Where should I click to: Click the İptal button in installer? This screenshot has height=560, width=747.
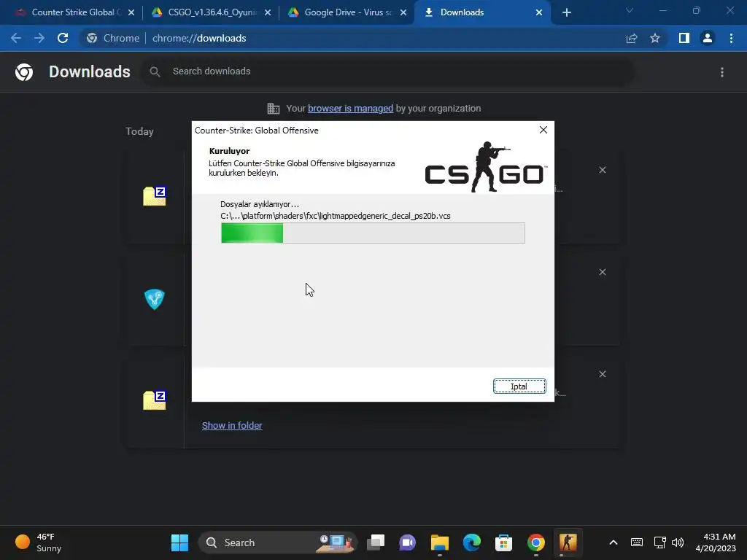click(x=519, y=386)
